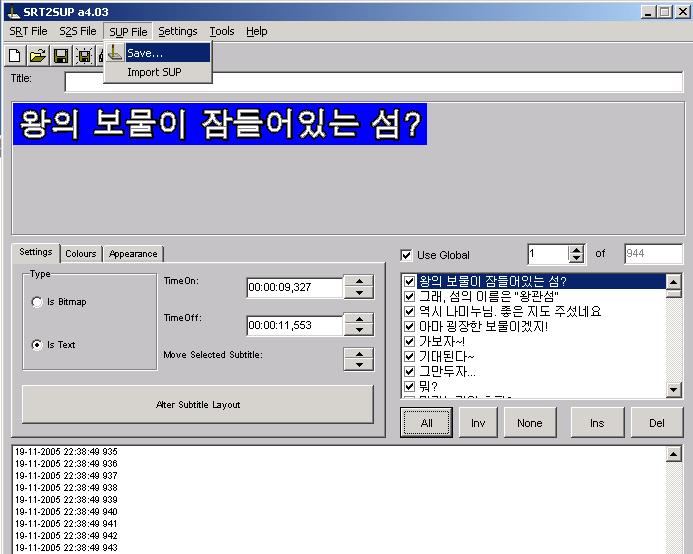Click the current subtitle number field

(x=548, y=254)
